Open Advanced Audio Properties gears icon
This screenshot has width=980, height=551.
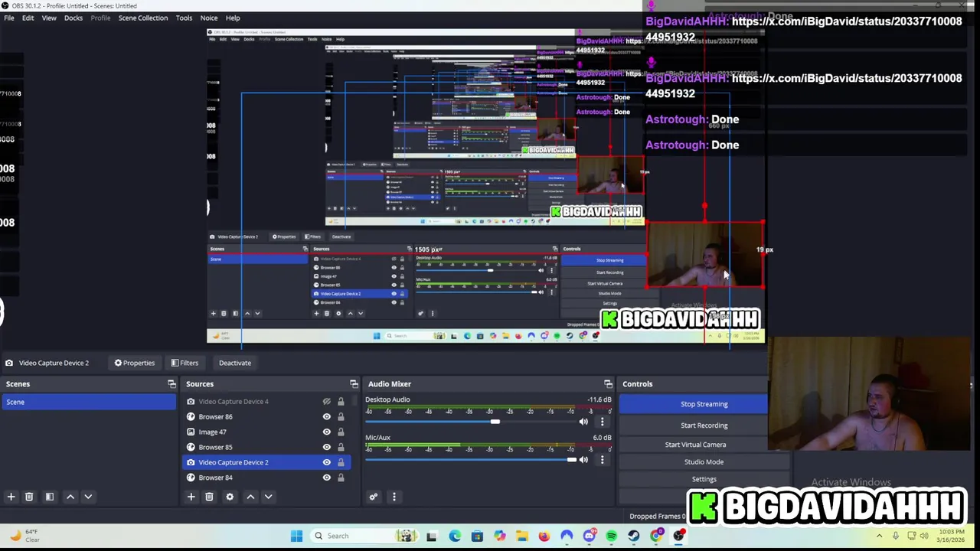coord(374,497)
